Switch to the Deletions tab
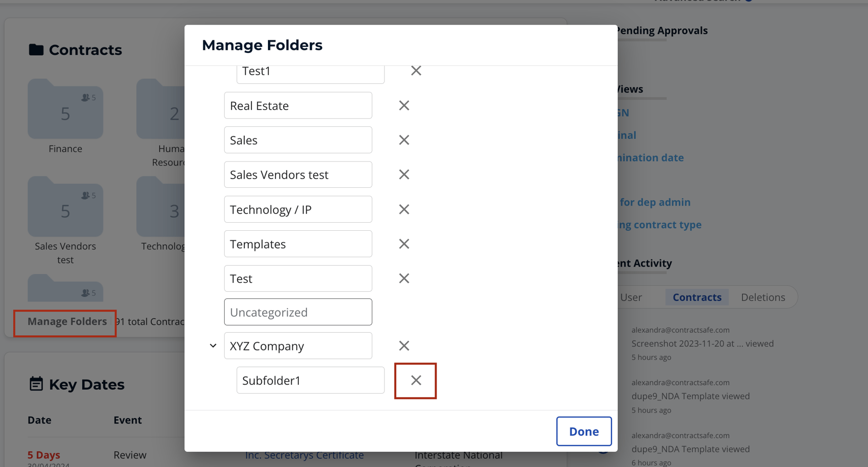The width and height of the screenshot is (868, 467). pyautogui.click(x=763, y=297)
